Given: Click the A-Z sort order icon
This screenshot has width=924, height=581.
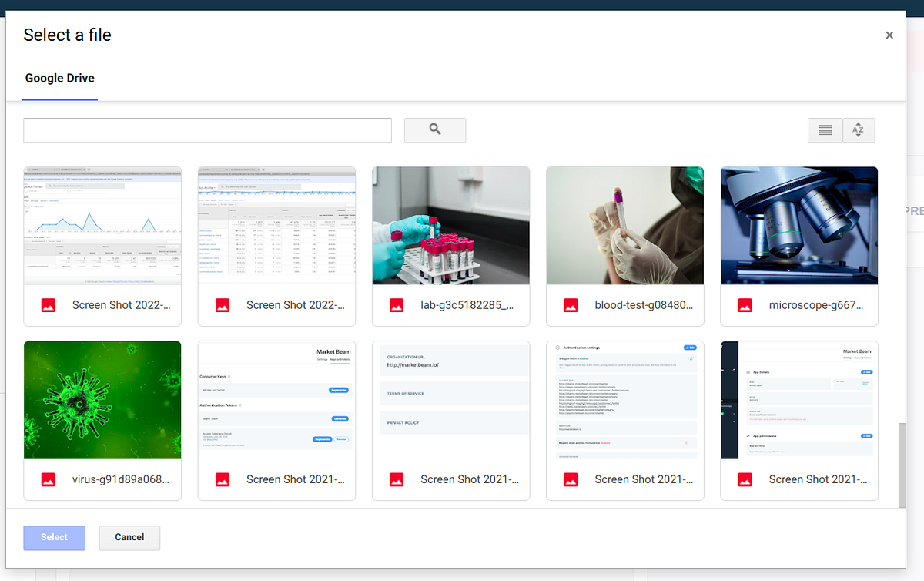Looking at the screenshot, I should point(859,129).
